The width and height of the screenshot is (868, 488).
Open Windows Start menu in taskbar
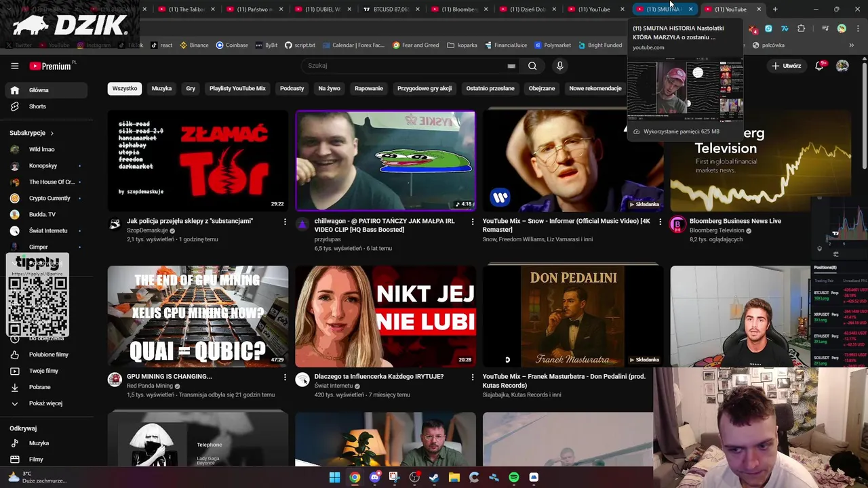click(334, 477)
